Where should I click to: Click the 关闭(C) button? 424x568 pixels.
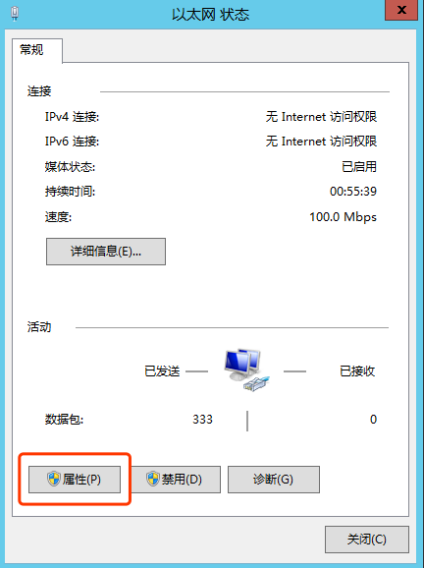(367, 539)
